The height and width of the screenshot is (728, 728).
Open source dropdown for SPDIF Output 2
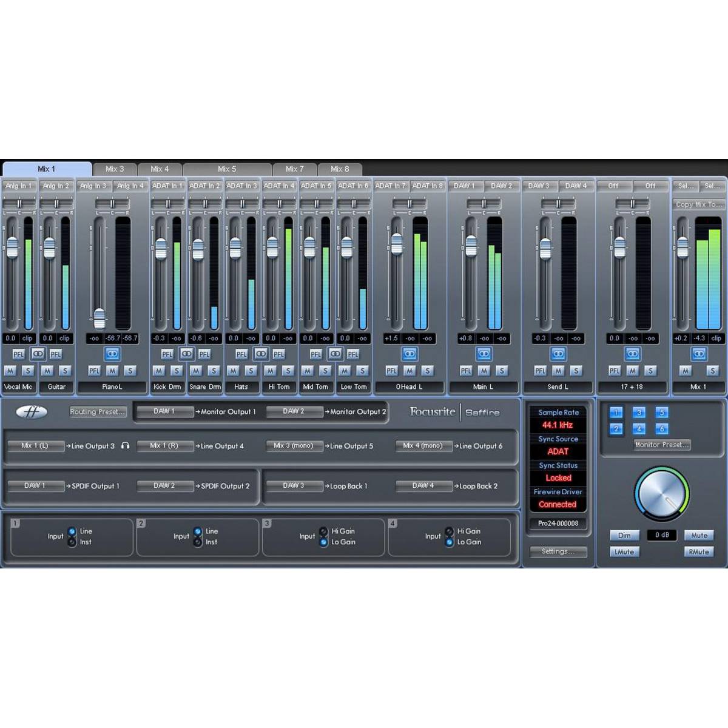164,486
